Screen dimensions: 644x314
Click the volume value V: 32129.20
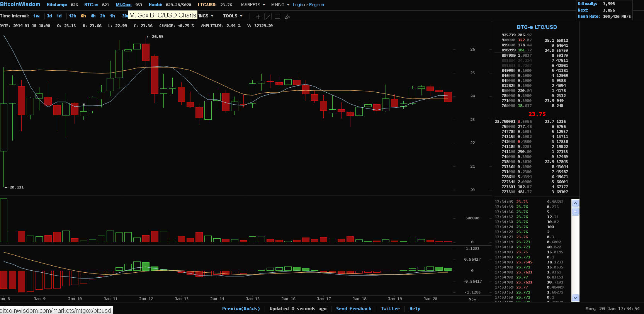pos(260,25)
